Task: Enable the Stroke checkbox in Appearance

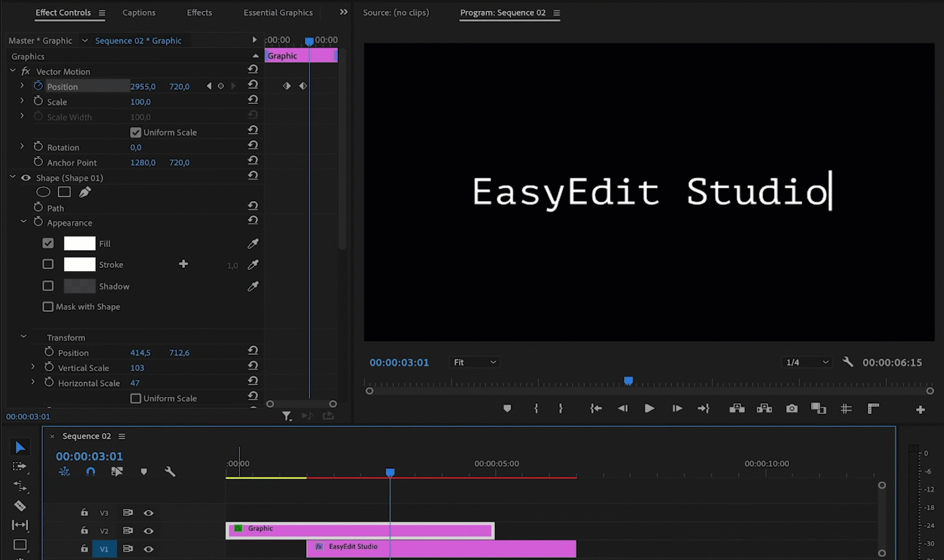Action: [x=48, y=264]
